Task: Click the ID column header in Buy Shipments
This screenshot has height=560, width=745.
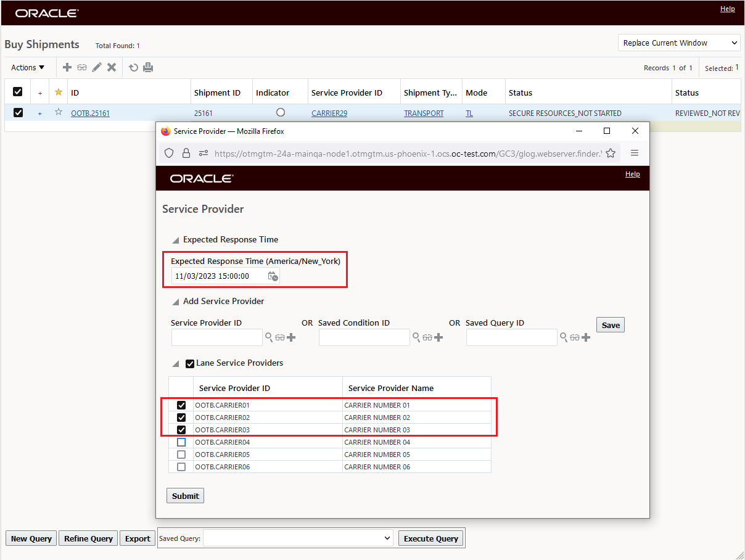Action: click(75, 93)
